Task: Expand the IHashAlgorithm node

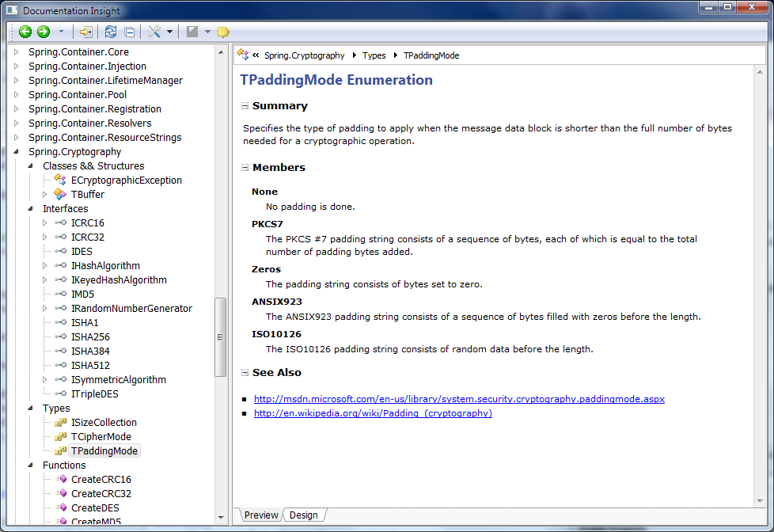Action: pyautogui.click(x=45, y=266)
